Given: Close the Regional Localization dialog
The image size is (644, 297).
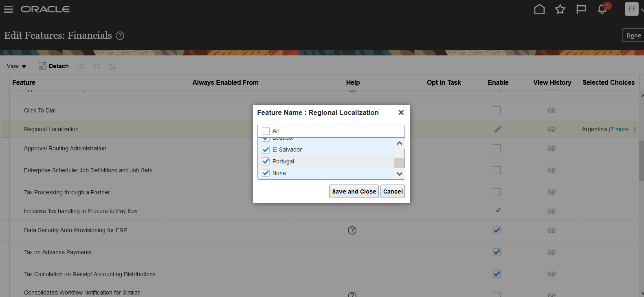Looking at the screenshot, I should pyautogui.click(x=401, y=112).
